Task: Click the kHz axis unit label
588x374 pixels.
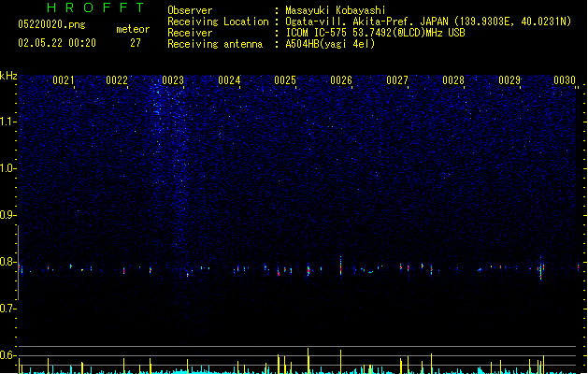Action: pyautogui.click(x=8, y=76)
